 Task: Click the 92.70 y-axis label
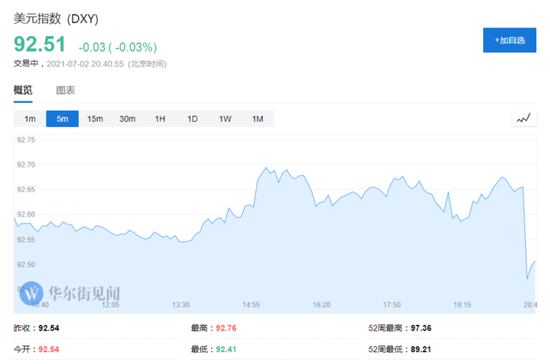point(26,164)
